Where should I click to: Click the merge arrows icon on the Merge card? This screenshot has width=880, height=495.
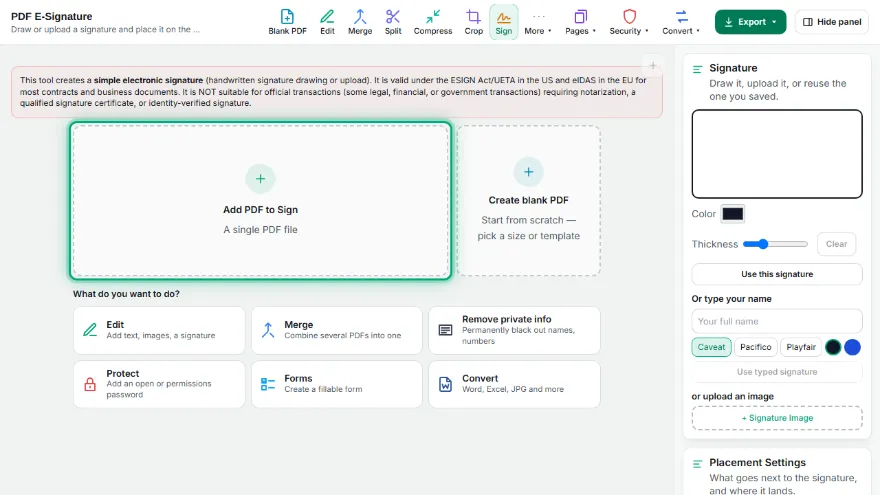[268, 330]
